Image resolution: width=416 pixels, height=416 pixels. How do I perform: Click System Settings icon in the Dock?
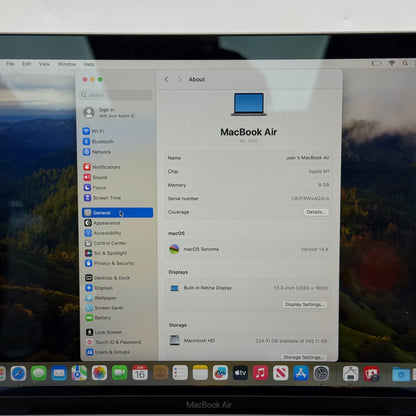(321, 373)
